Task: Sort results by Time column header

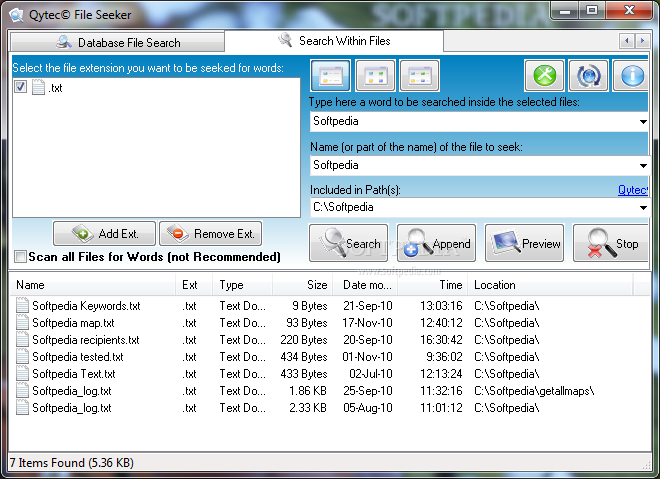Action: [x=433, y=285]
